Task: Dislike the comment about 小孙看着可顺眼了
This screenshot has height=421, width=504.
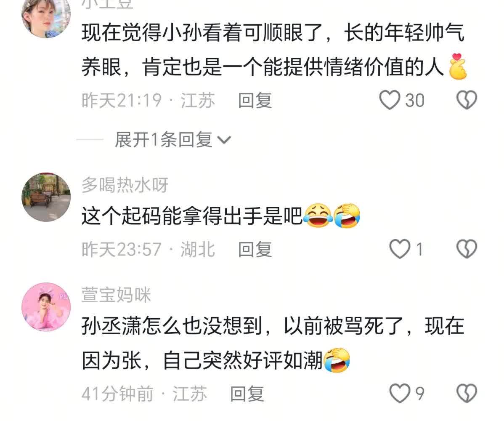Action: pyautogui.click(x=467, y=100)
